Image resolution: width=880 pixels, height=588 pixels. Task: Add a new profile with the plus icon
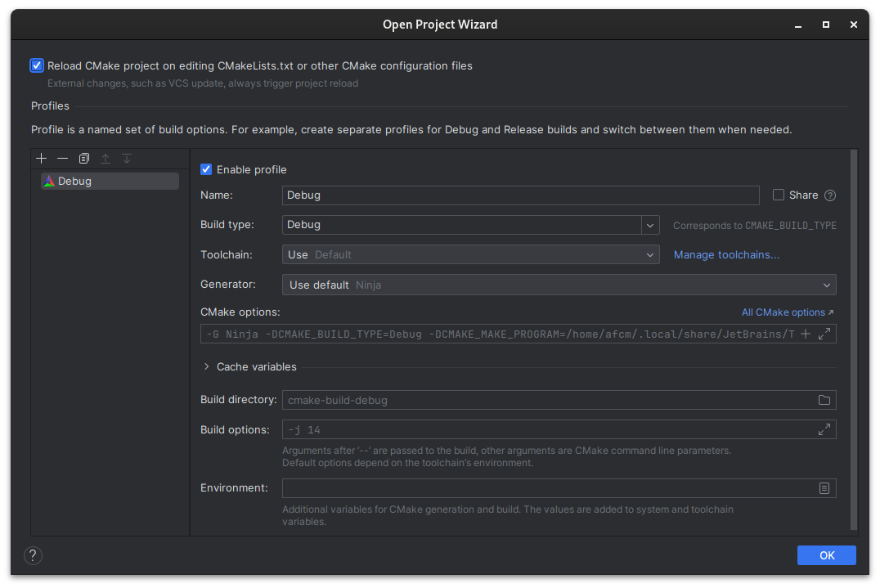point(41,158)
